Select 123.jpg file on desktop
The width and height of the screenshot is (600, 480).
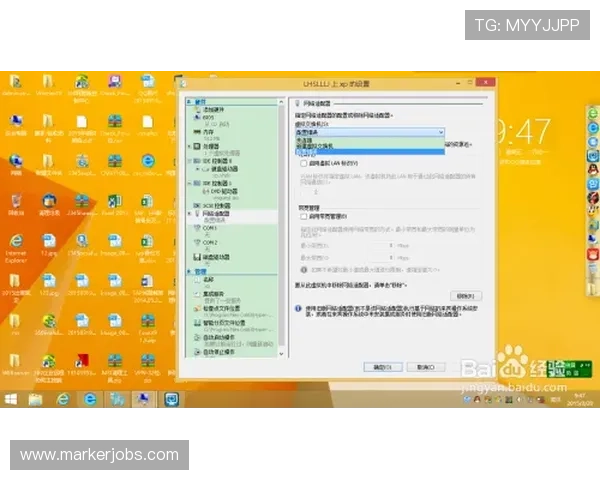point(49,285)
